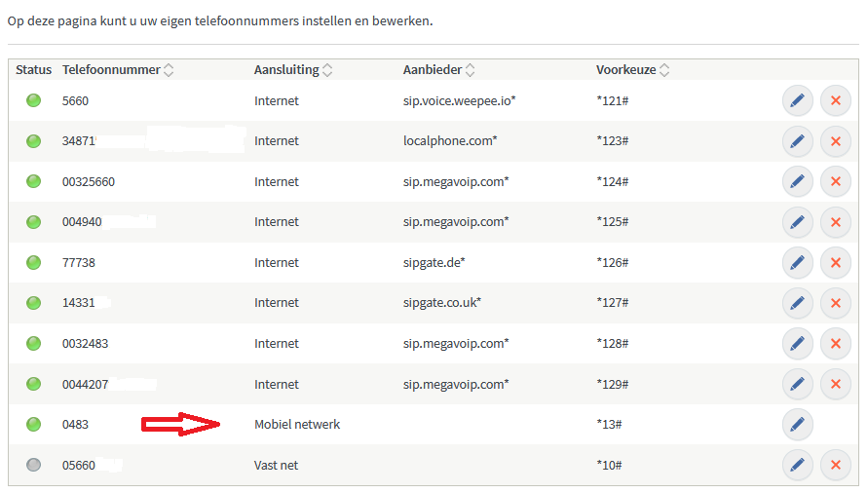Select the Mobiel netwerk connection text
This screenshot has width=868, height=493.
[297, 425]
